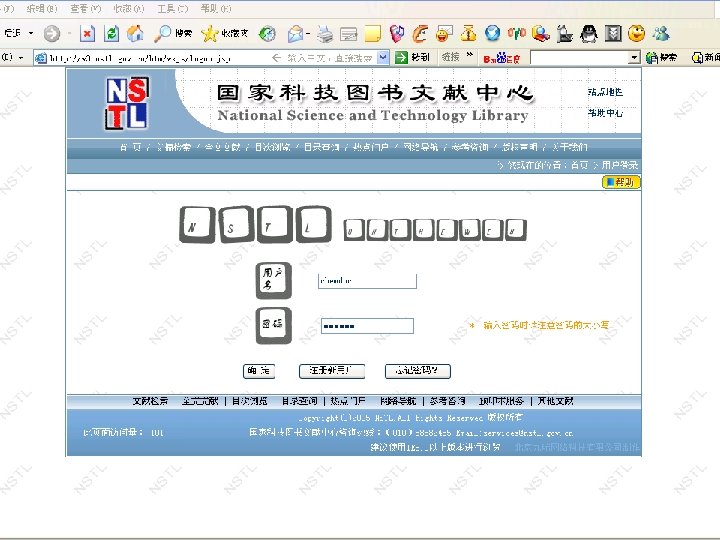Image resolution: width=720 pixels, height=540 pixels.
Task: Open 目录查询 in top navigation bar
Action: pyautogui.click(x=321, y=147)
